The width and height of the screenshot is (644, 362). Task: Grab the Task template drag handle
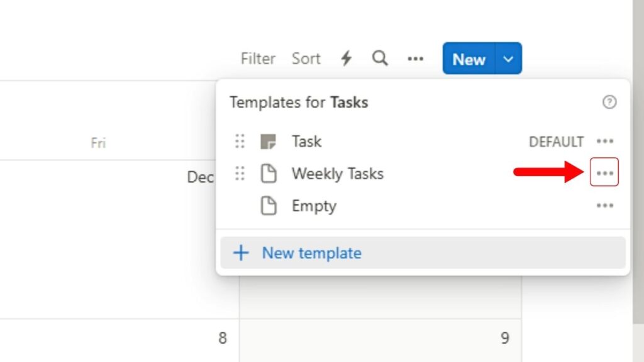point(240,141)
